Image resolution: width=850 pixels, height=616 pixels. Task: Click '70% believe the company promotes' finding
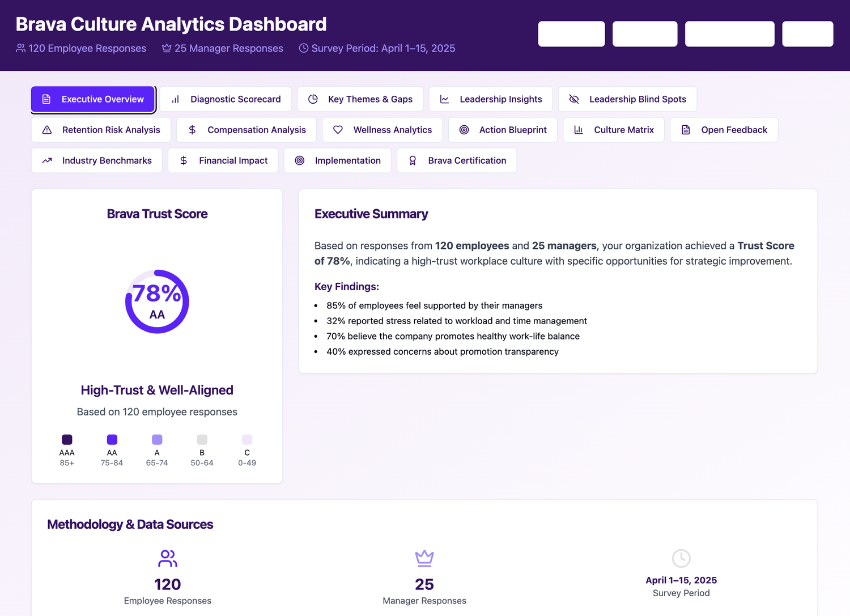[453, 336]
